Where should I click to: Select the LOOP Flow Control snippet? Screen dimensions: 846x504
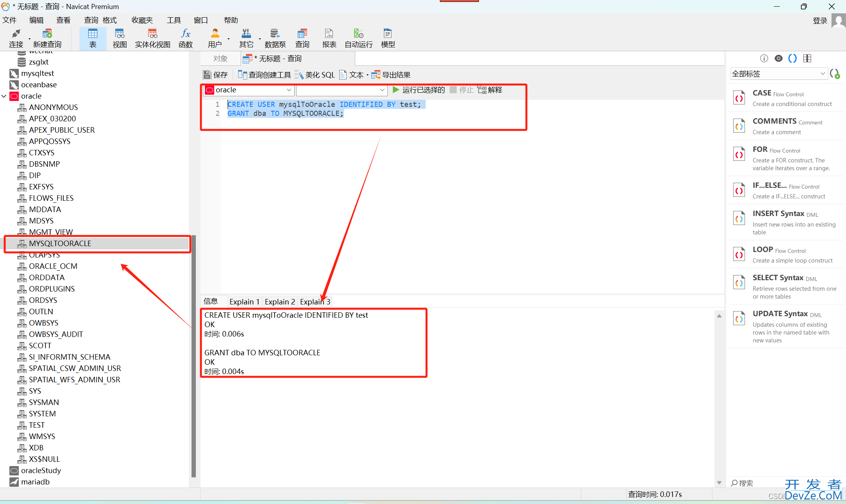pos(786,254)
